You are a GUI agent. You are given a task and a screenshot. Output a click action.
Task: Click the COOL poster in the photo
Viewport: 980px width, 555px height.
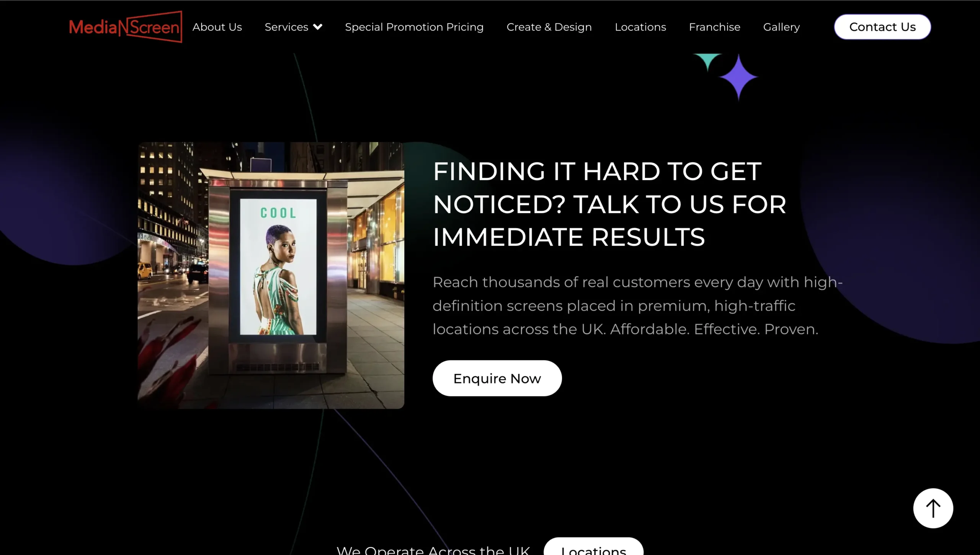pyautogui.click(x=278, y=267)
